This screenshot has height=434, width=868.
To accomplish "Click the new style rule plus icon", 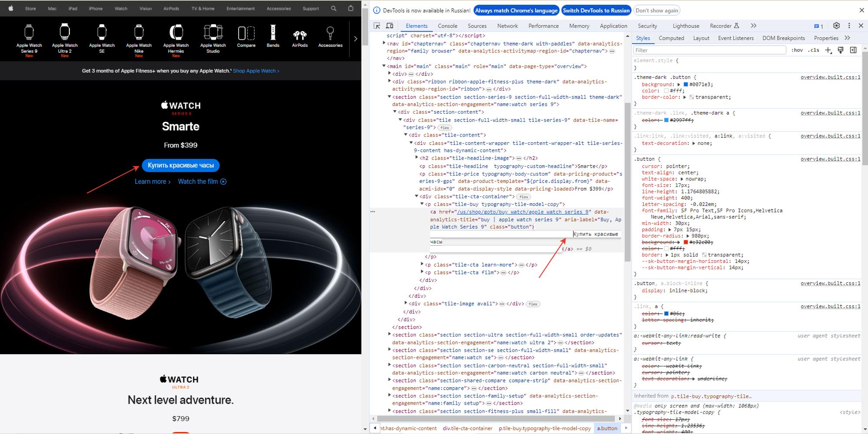I will 828,50.
